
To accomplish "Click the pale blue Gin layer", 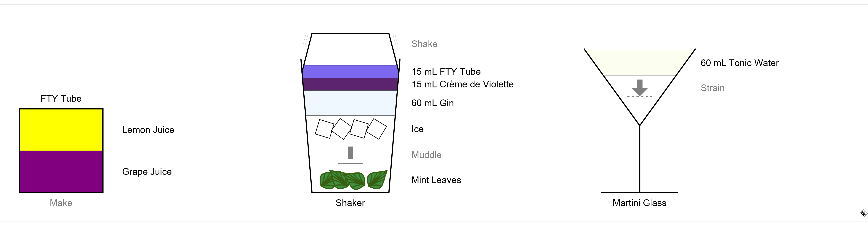I will [350, 103].
